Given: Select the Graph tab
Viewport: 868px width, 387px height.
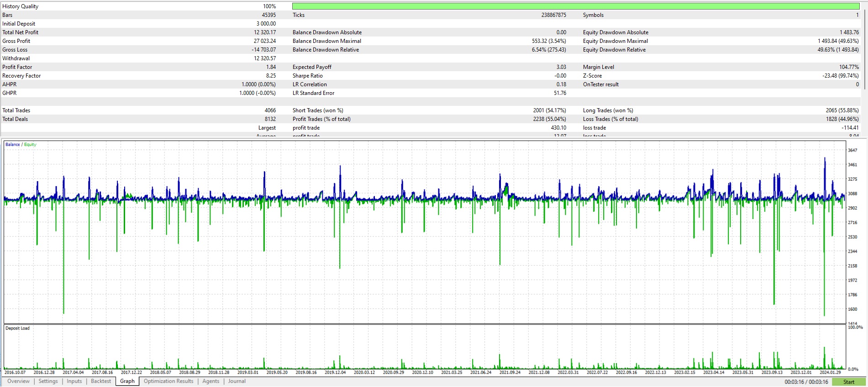Looking at the screenshot, I should [127, 381].
